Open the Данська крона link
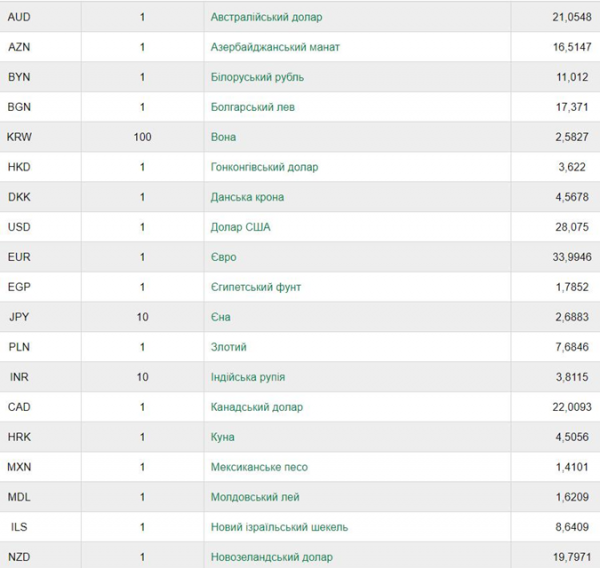Image resolution: width=600 pixels, height=568 pixels. [x=247, y=197]
